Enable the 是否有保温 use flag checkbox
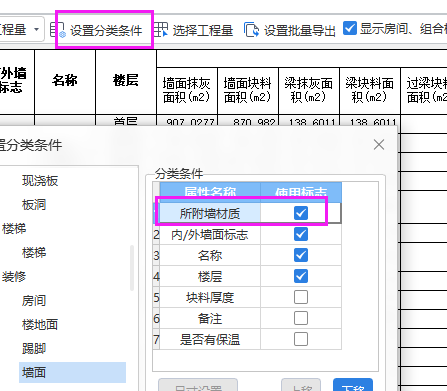The height and width of the screenshot is (391, 447). [x=301, y=339]
